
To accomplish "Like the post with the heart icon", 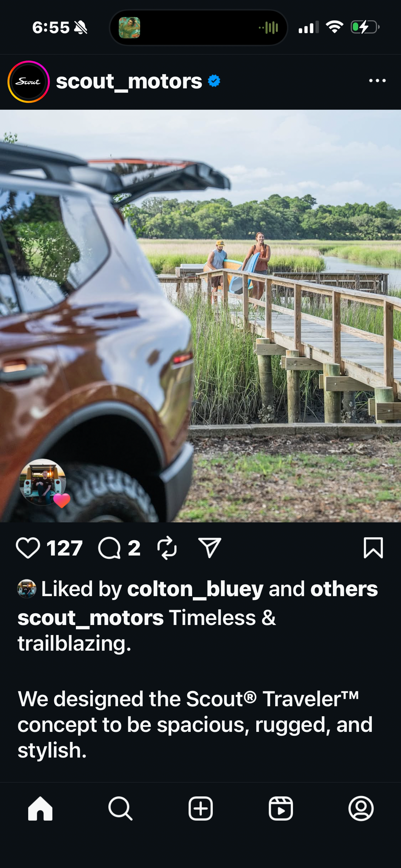I will tap(28, 548).
